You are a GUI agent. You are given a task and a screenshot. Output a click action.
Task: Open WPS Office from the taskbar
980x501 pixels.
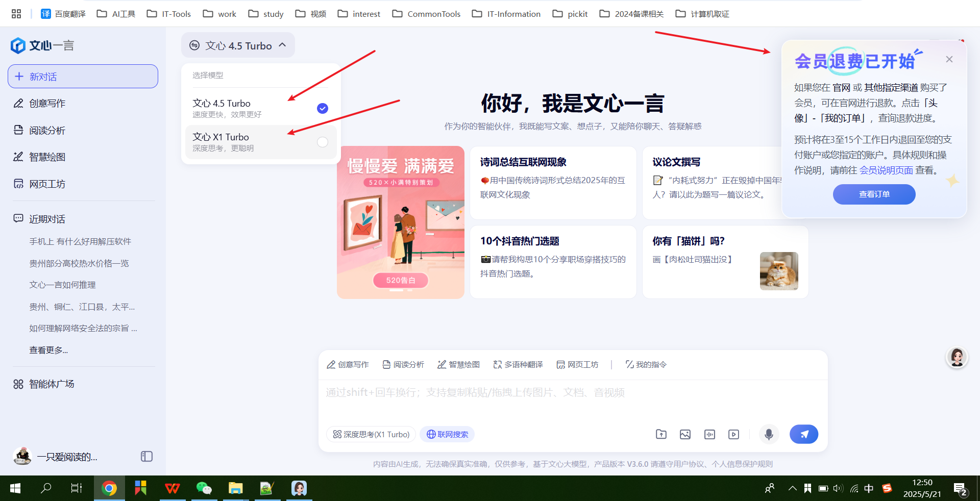tap(173, 488)
